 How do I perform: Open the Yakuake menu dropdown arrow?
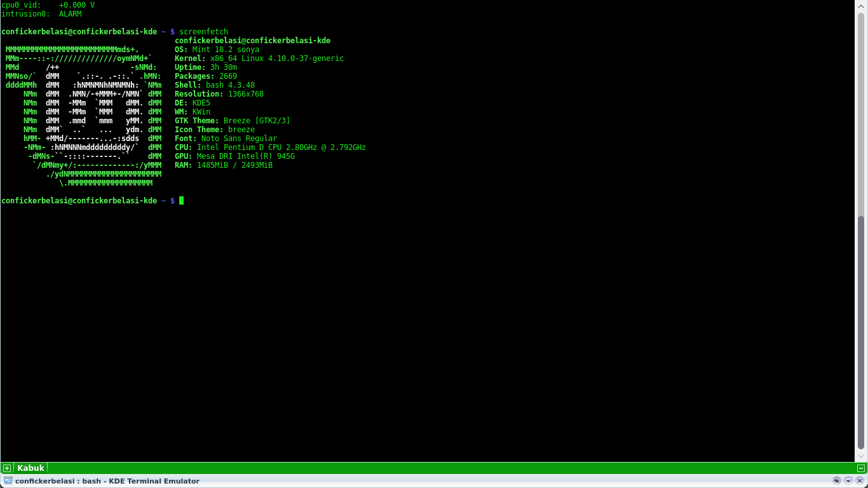[x=848, y=481]
